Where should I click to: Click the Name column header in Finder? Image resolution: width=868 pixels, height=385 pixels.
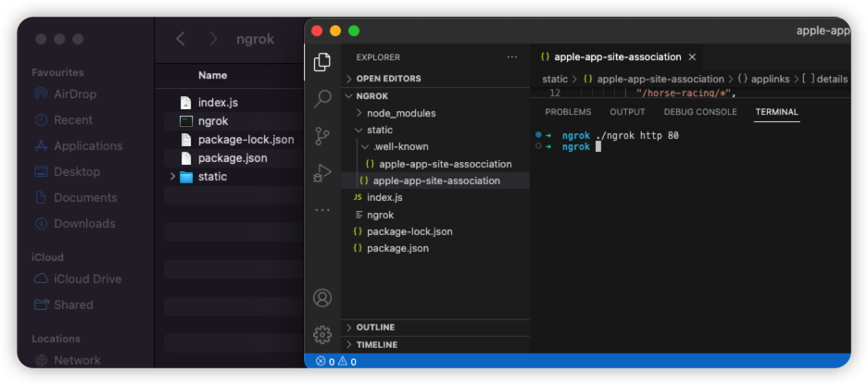point(213,75)
